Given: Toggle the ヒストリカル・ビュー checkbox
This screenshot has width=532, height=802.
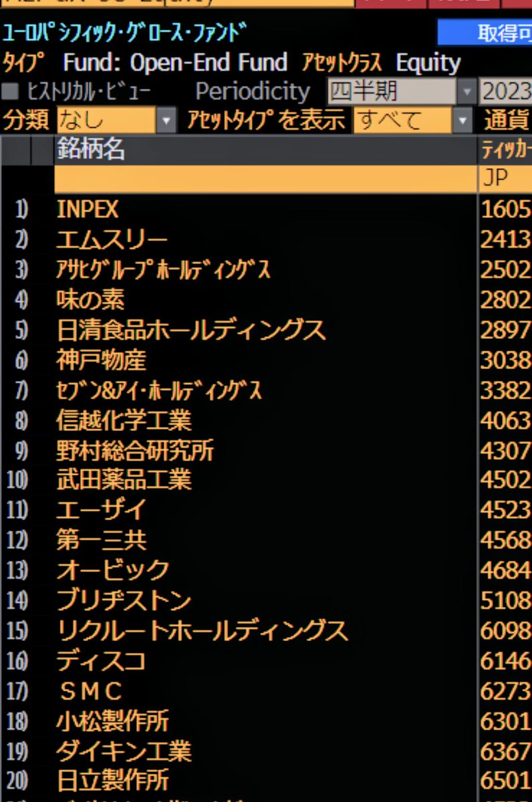Looking at the screenshot, I should click(x=11, y=92).
